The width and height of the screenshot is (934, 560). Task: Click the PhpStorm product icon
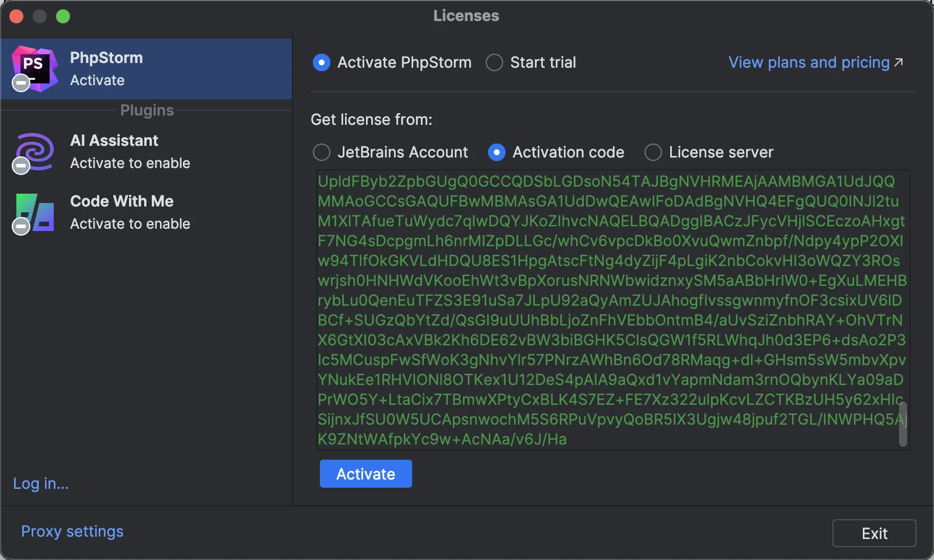click(x=35, y=68)
